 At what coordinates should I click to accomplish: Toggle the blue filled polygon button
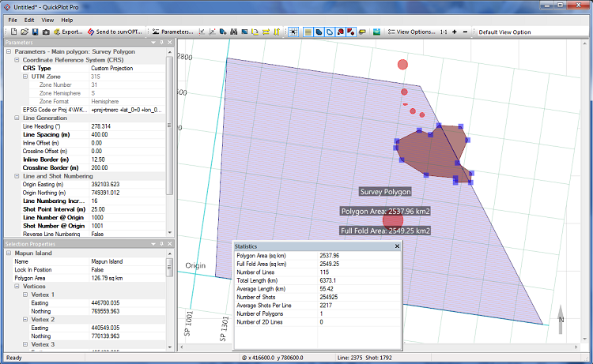pos(317,32)
